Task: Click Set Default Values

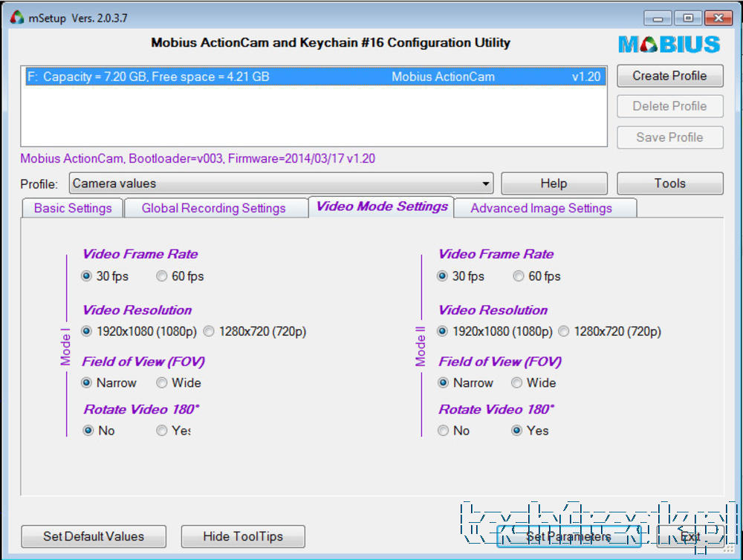Action: point(94,536)
